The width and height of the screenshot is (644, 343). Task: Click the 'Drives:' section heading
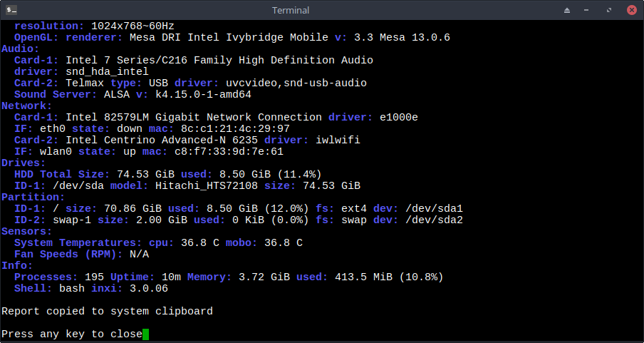point(24,163)
